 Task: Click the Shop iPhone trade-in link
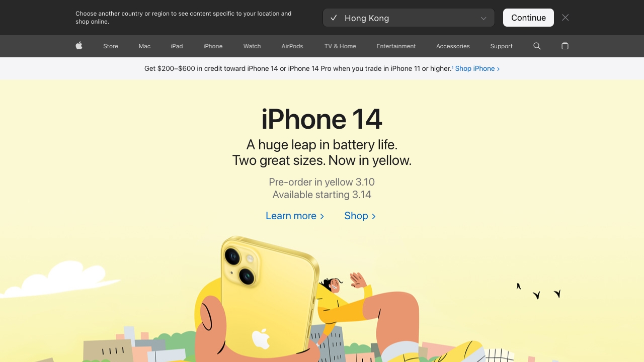477,68
